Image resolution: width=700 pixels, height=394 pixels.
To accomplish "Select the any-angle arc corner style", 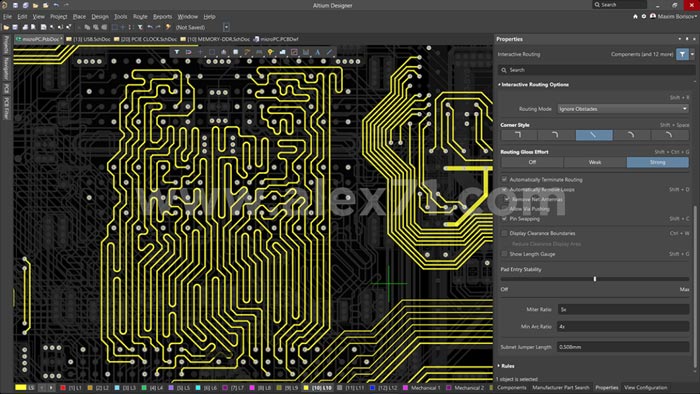I will (x=669, y=135).
